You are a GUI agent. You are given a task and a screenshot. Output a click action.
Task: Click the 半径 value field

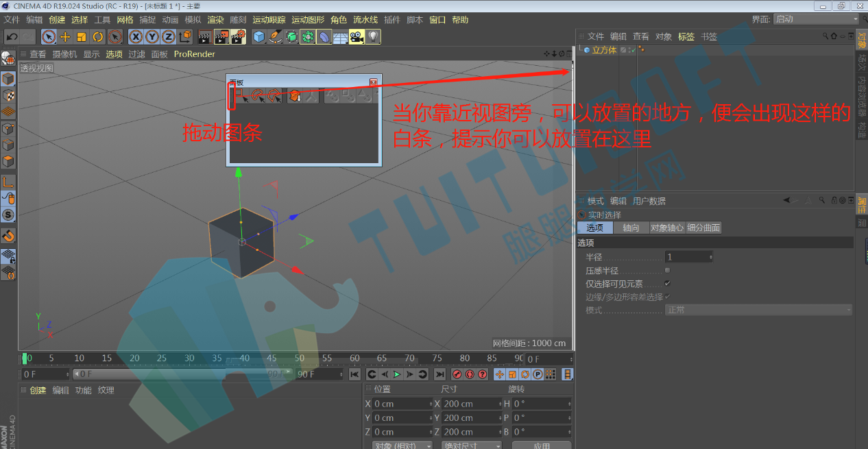[689, 257]
